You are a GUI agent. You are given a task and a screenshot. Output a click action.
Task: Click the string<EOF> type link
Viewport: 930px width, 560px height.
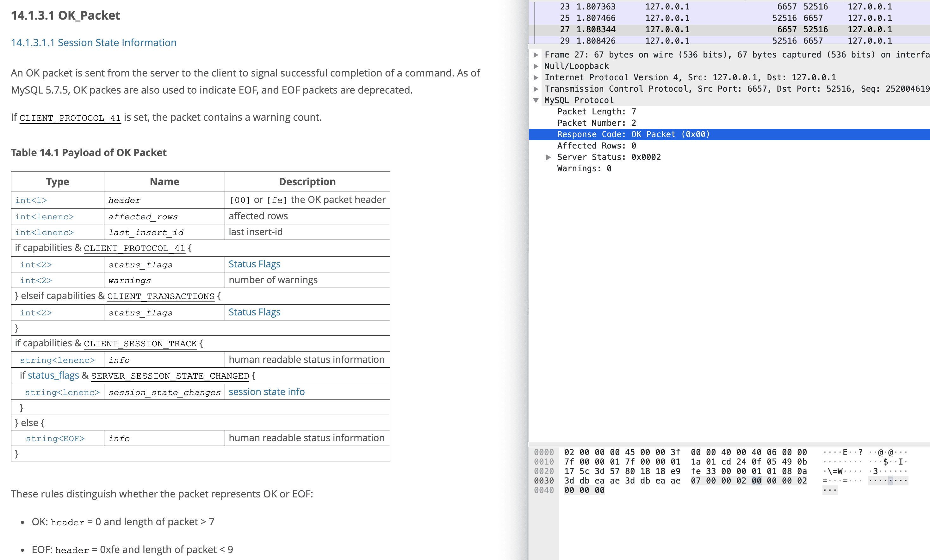(55, 439)
